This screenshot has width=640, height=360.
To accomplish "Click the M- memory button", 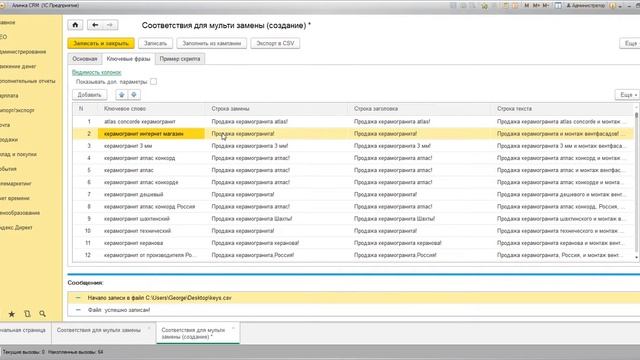I will point(546,6).
